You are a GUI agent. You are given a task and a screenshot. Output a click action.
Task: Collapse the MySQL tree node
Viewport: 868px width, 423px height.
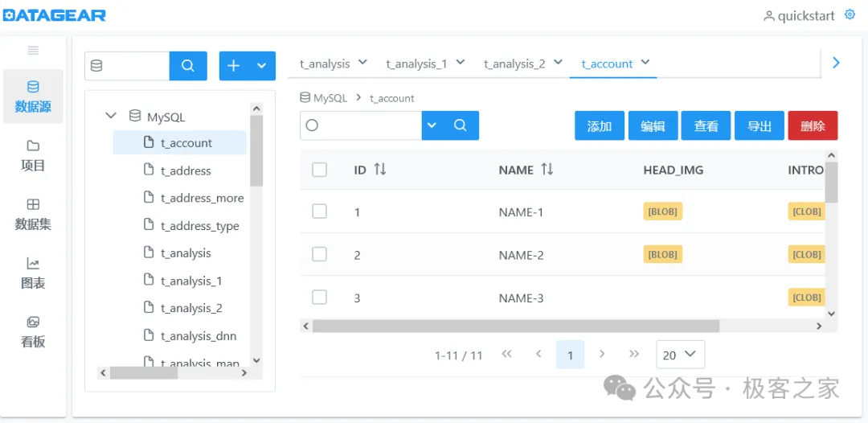point(111,116)
